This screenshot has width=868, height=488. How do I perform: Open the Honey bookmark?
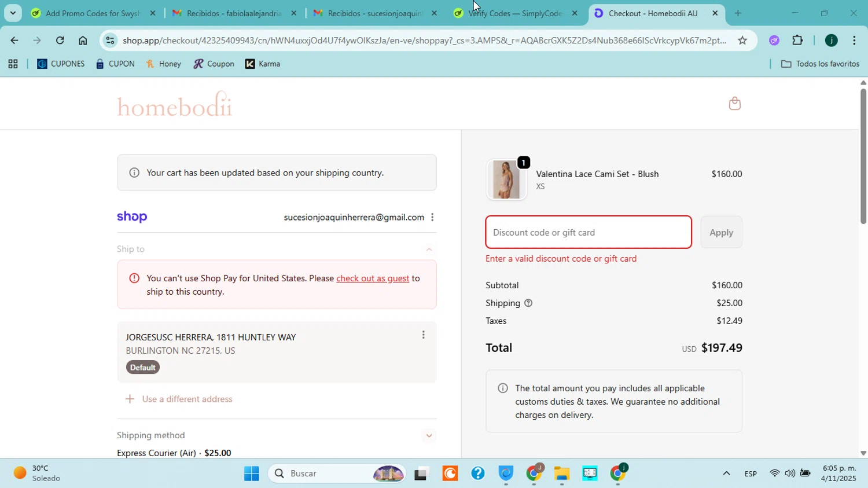point(163,64)
